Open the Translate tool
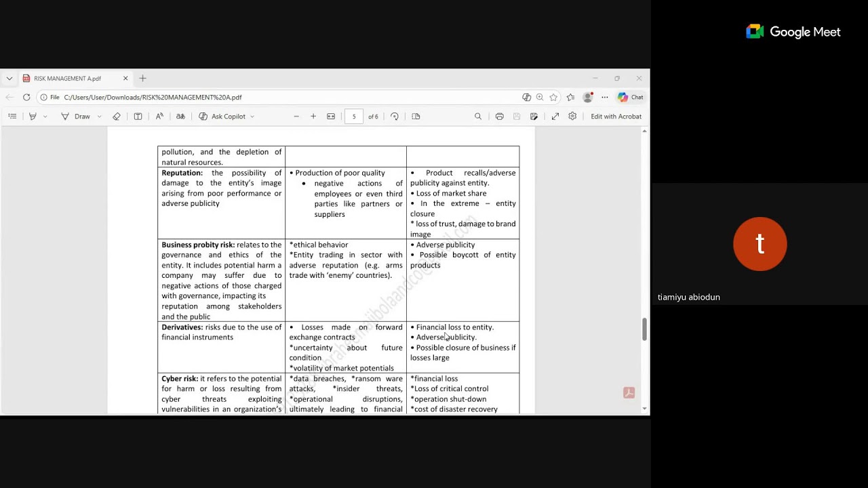The image size is (868, 488). pyautogui.click(x=180, y=117)
